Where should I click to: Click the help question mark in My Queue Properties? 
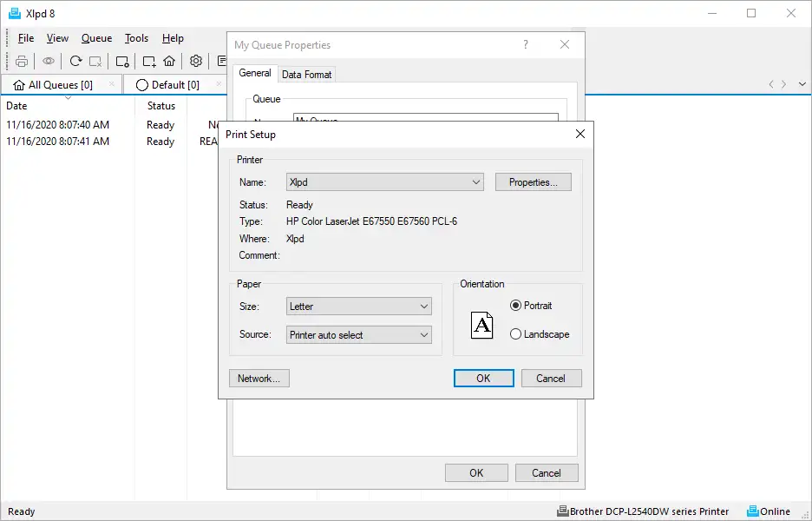tap(526, 45)
